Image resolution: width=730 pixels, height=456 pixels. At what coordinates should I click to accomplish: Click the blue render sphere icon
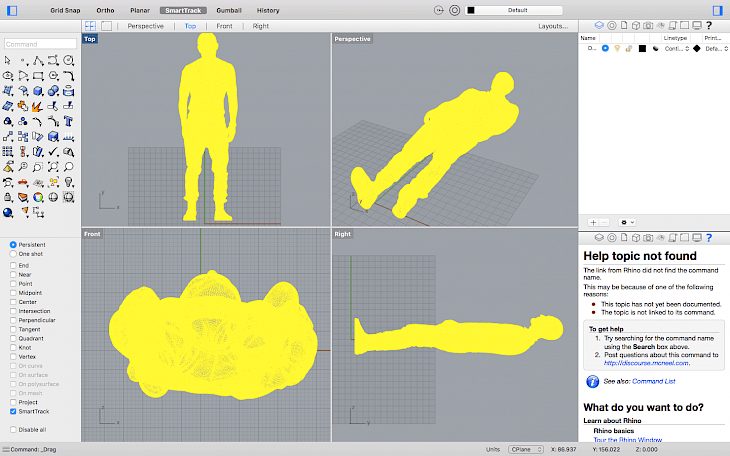click(x=7, y=213)
